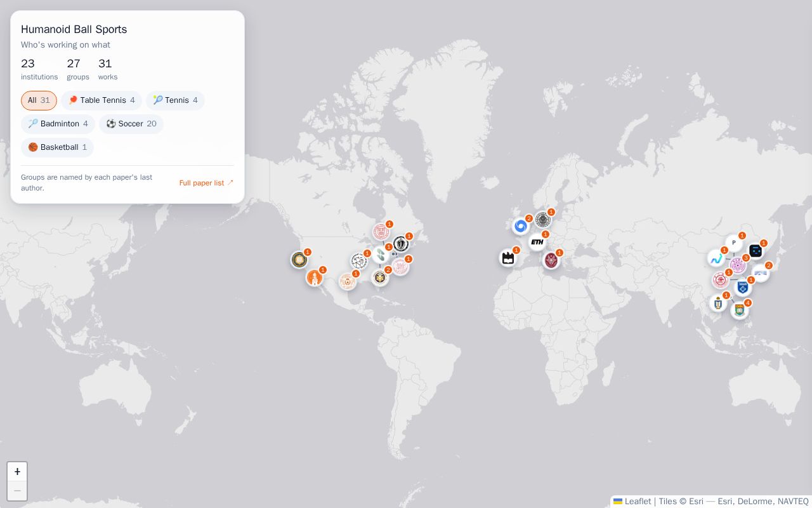Filter works by Tennis
The height and width of the screenshot is (508, 812).
[175, 100]
